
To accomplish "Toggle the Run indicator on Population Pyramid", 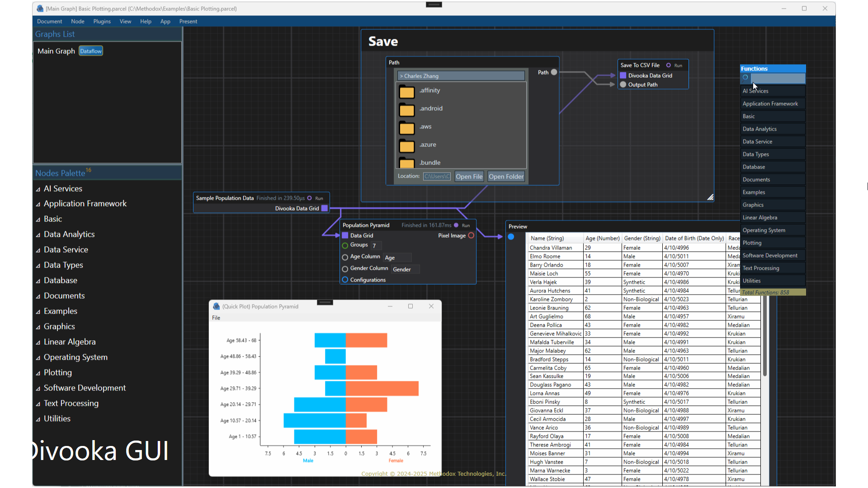I will (x=456, y=225).
